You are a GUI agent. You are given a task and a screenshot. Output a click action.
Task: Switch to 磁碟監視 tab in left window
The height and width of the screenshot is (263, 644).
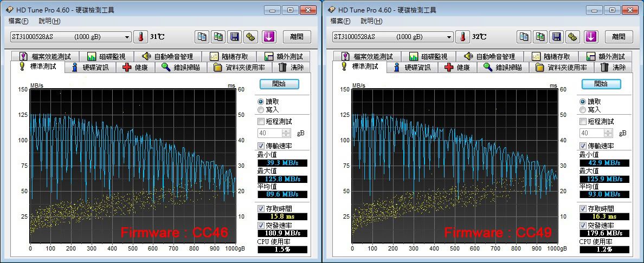tap(106, 56)
